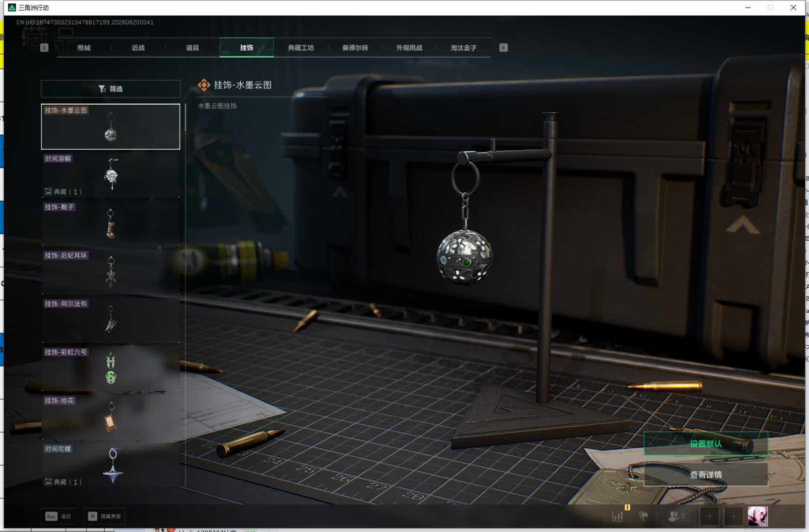Select the 挂饰-彩虹六号 charm card
The width and height of the screenshot is (809, 532).
pyautogui.click(x=111, y=368)
